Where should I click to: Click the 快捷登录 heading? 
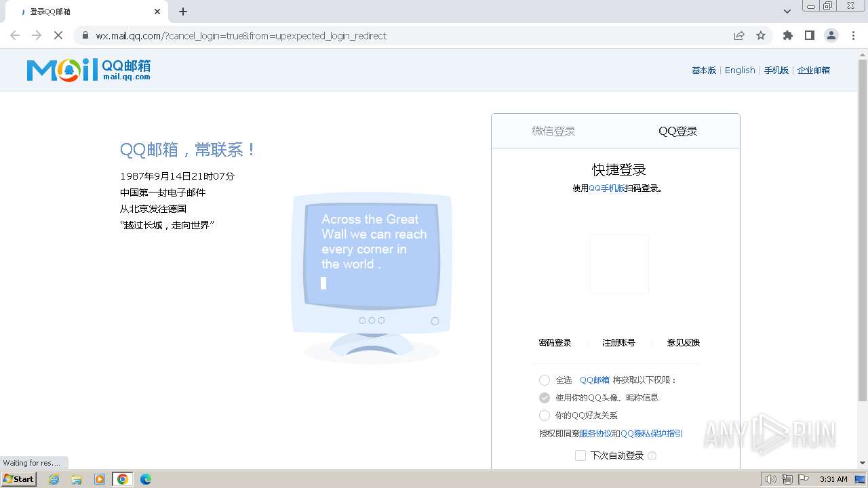point(619,169)
